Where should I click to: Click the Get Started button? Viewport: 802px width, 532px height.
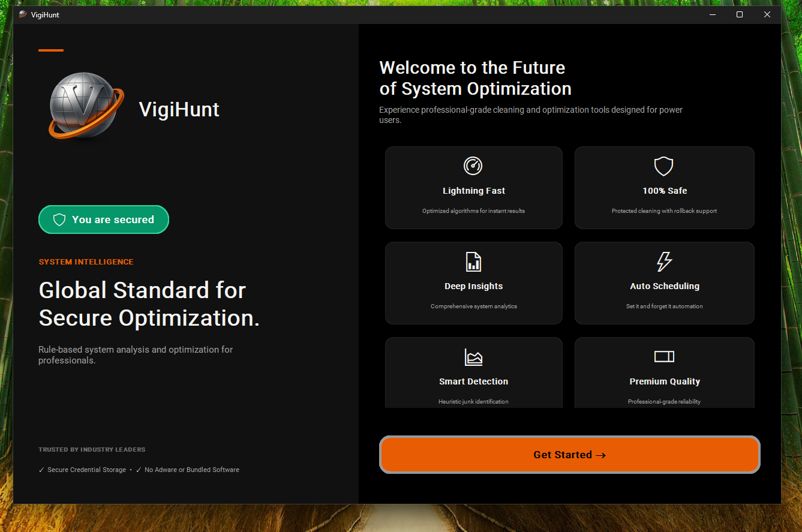[x=569, y=455]
